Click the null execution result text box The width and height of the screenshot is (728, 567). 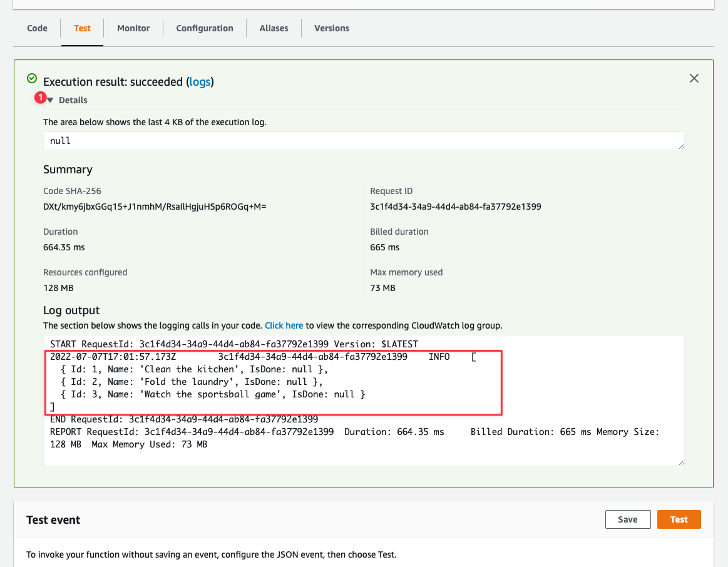tap(364, 141)
